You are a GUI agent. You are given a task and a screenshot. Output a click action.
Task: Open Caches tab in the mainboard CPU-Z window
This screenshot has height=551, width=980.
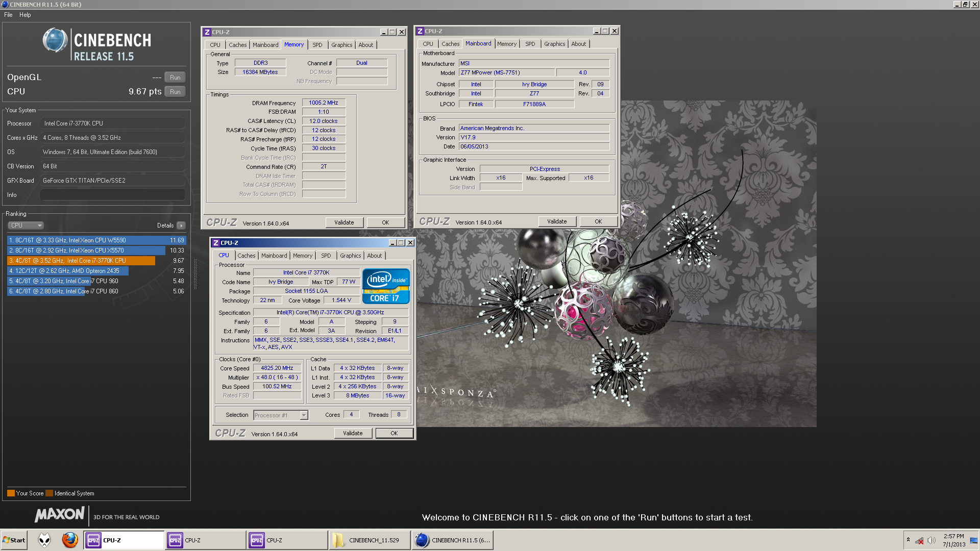click(450, 44)
